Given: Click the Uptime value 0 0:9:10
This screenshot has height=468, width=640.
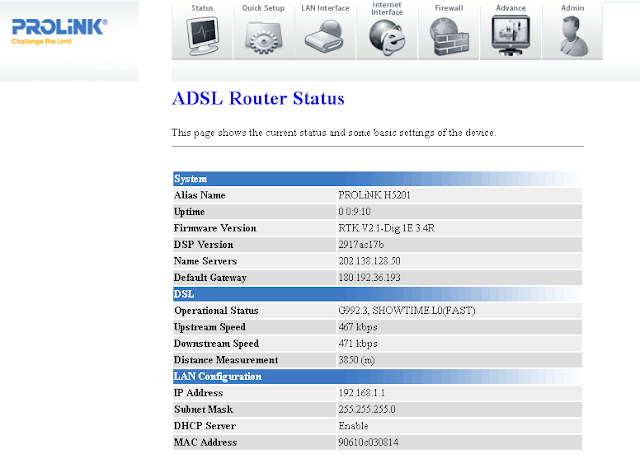Looking at the screenshot, I should click(354, 212).
